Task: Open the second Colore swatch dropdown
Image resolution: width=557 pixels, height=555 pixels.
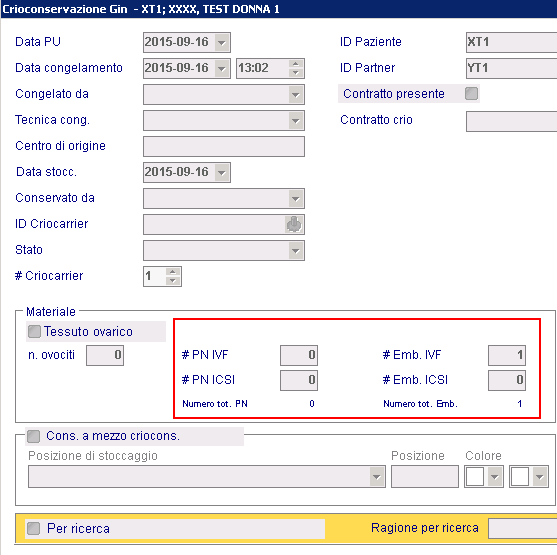Action: pyautogui.click(x=540, y=476)
